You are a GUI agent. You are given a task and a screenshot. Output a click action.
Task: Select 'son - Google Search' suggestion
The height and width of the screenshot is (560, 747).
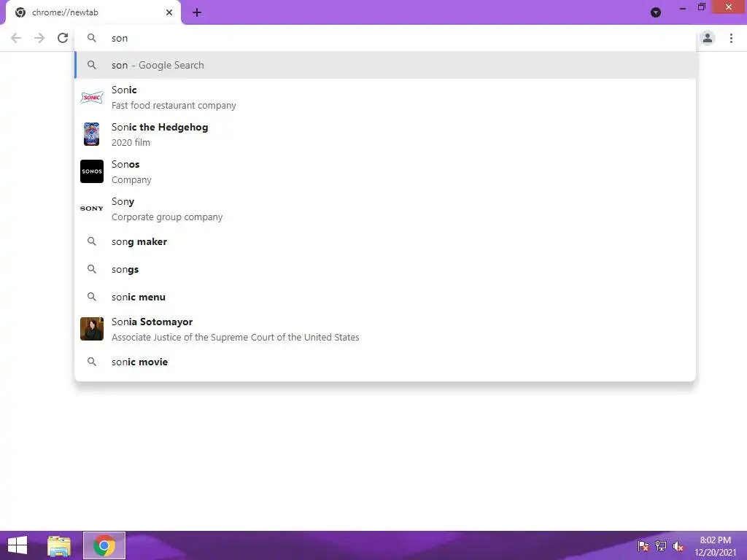point(385,65)
